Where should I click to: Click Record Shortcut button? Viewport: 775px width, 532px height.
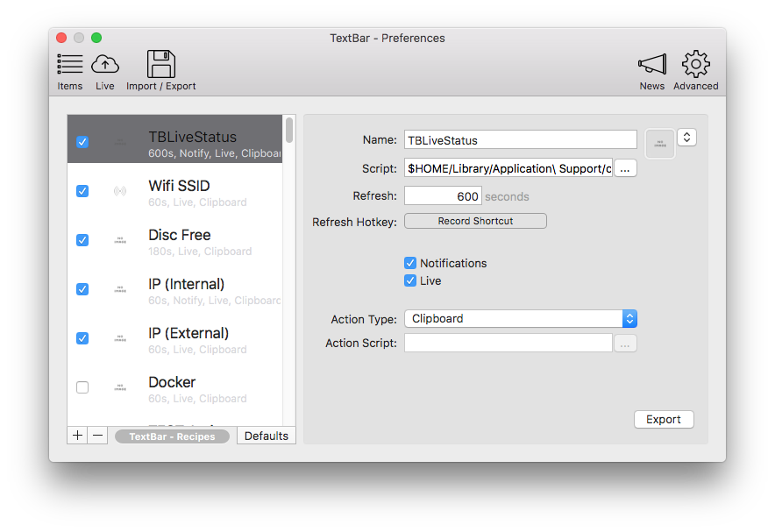point(475,221)
